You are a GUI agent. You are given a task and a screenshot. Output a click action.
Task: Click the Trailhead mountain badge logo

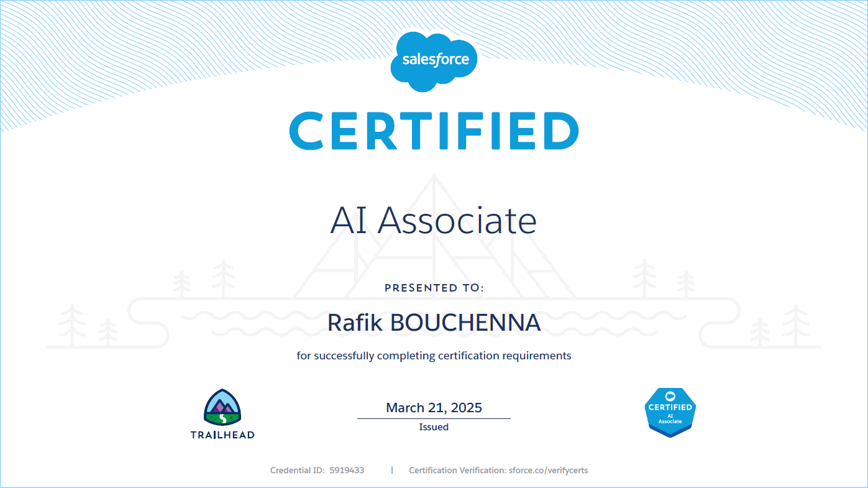click(222, 407)
